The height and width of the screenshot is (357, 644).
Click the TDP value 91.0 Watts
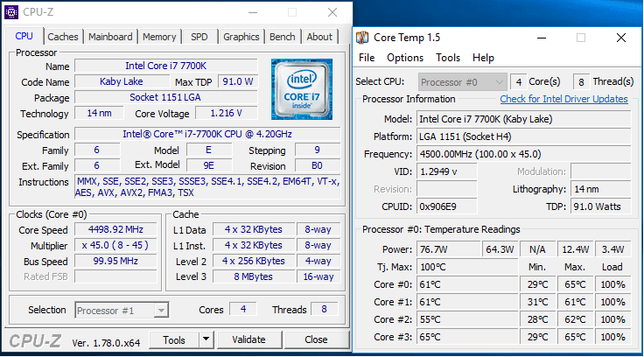601,206
